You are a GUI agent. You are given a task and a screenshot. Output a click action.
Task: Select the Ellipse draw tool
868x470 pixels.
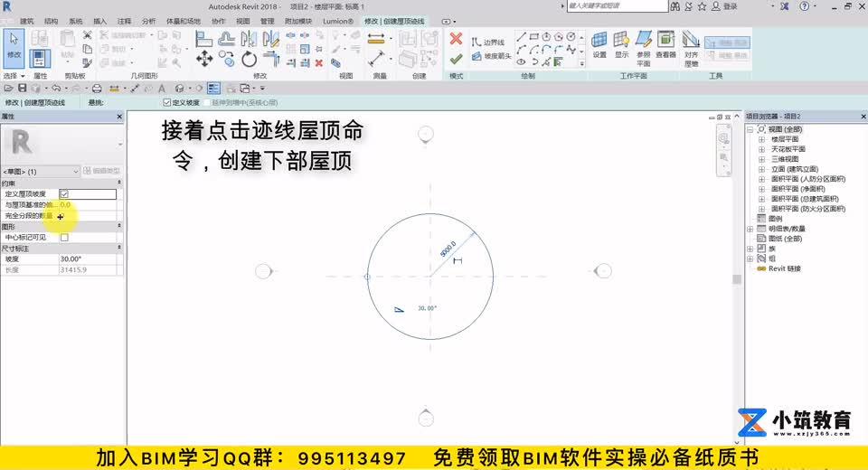point(521,61)
